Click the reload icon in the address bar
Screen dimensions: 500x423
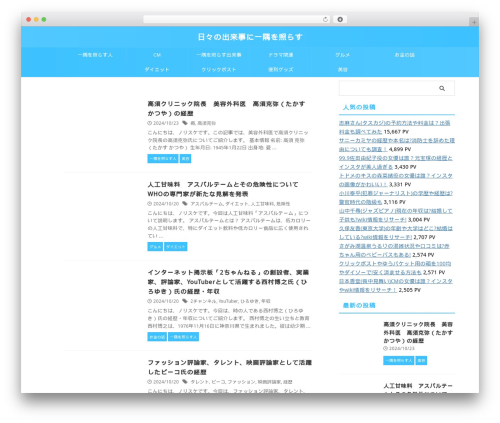pyautogui.click(x=325, y=19)
